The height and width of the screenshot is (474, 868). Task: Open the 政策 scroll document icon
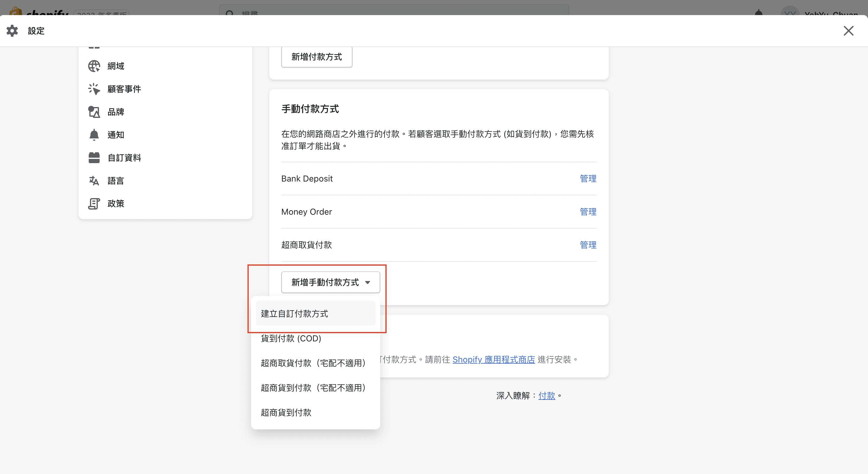click(x=94, y=204)
